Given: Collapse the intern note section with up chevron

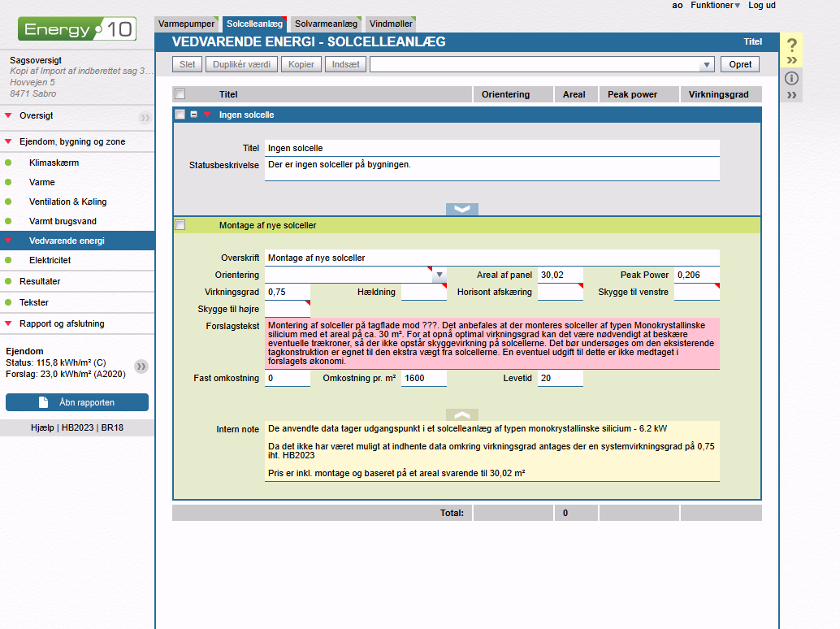Looking at the screenshot, I should pos(462,414).
